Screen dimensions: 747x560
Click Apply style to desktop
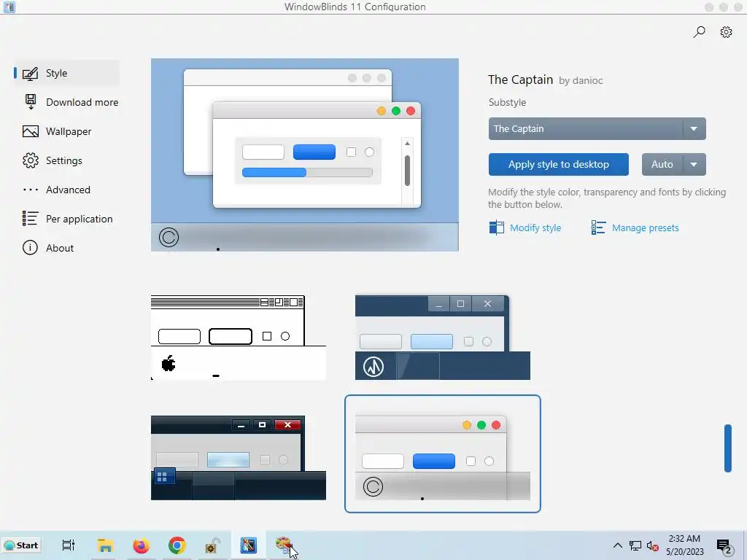(558, 164)
